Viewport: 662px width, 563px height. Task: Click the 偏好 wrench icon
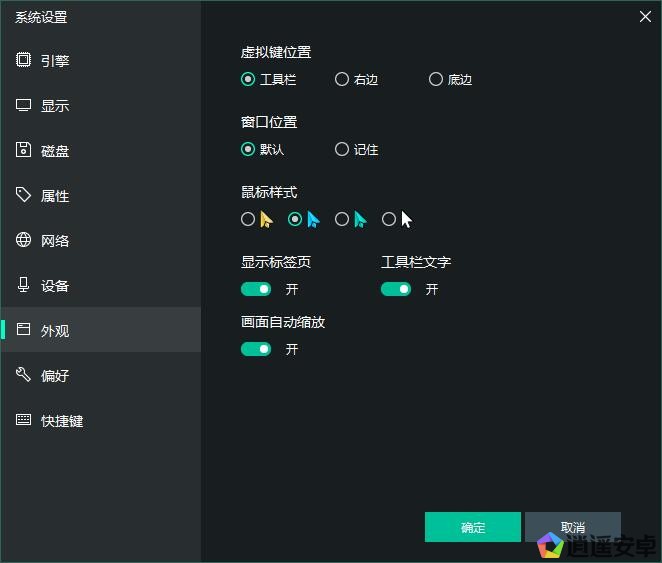pos(23,375)
